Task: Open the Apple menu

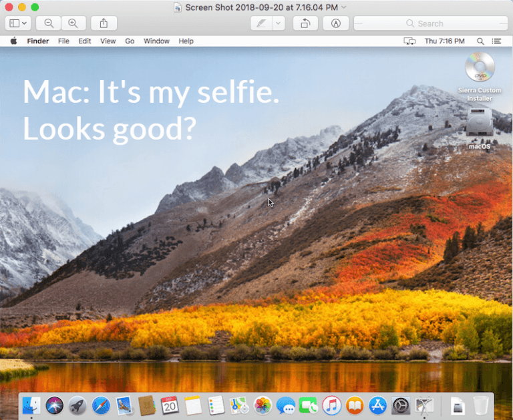Action: pos(14,41)
